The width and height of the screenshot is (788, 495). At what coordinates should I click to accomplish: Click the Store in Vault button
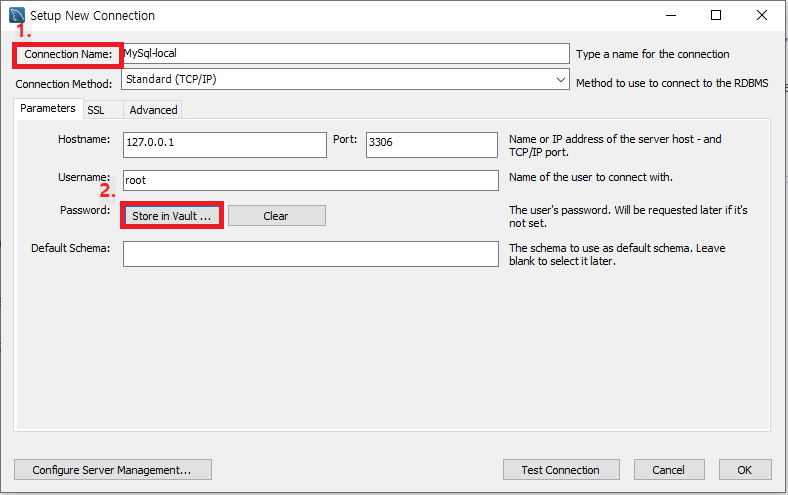click(x=172, y=216)
